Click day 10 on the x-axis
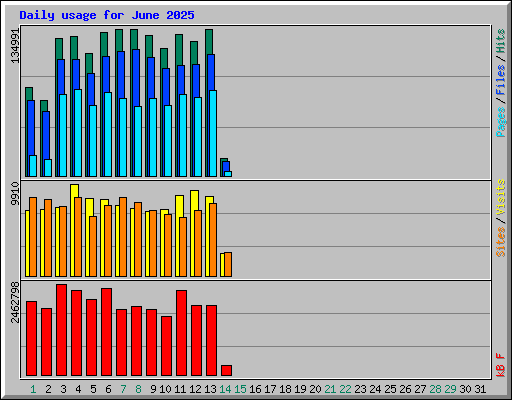512x400 pixels. 165,389
